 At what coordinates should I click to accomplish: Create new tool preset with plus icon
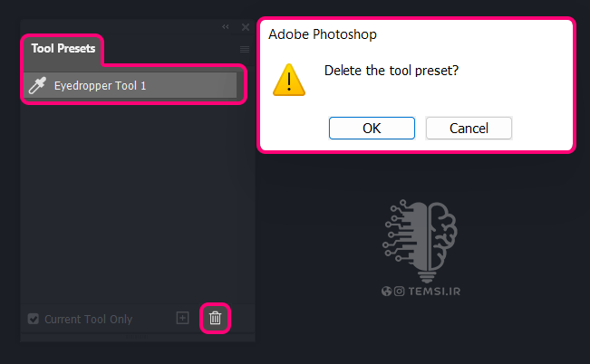182,318
